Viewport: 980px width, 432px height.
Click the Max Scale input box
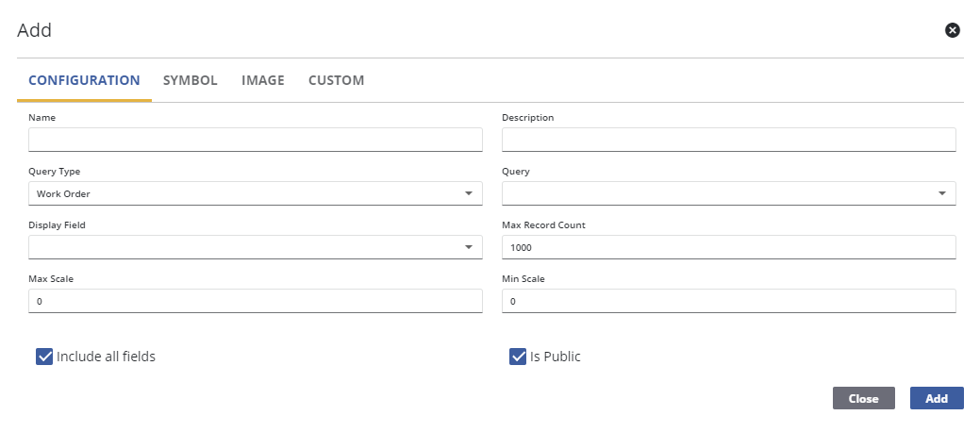(x=255, y=301)
